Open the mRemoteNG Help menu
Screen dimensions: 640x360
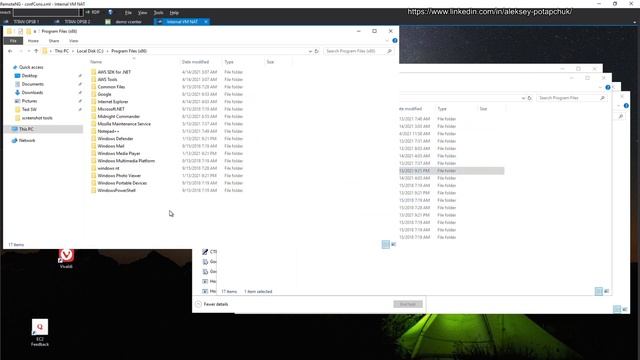pos(174,13)
